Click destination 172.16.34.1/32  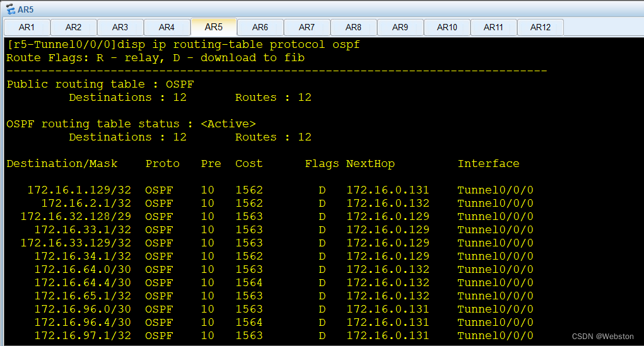[x=83, y=256]
